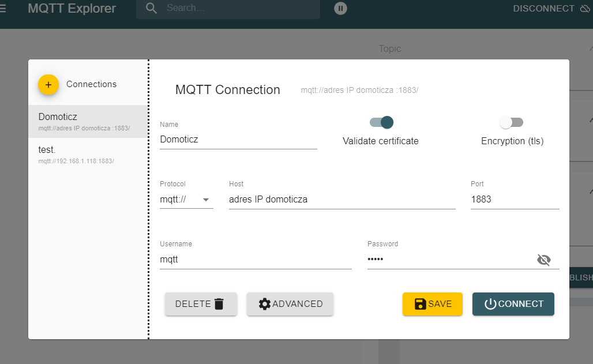Toggle password visibility eye icon

pyautogui.click(x=544, y=260)
